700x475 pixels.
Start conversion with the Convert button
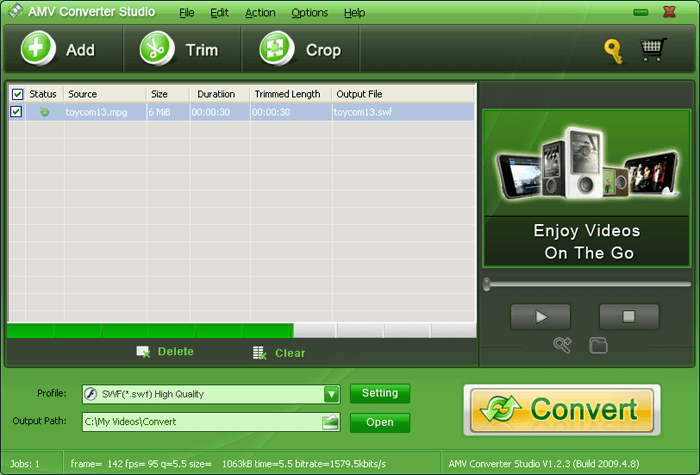click(562, 409)
